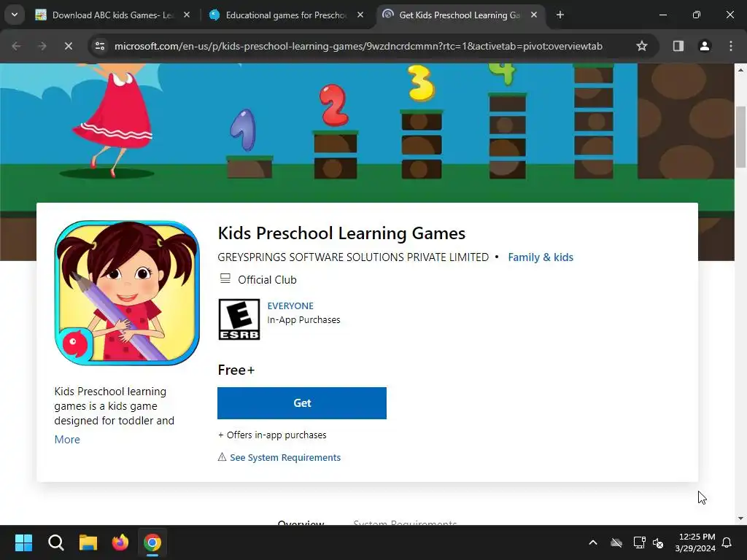
Task: Click the Kids Preschool Learning Games title
Action: (341, 233)
